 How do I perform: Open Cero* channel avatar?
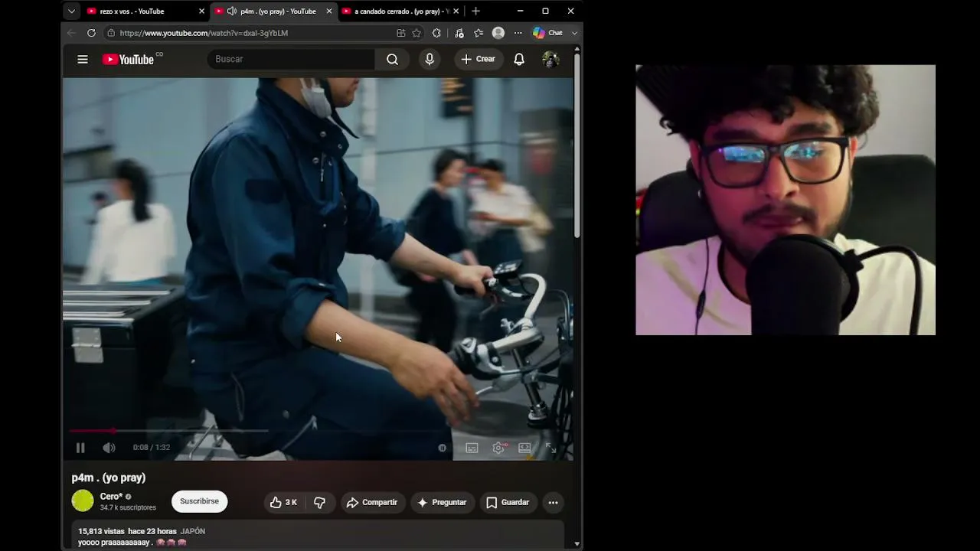point(83,500)
